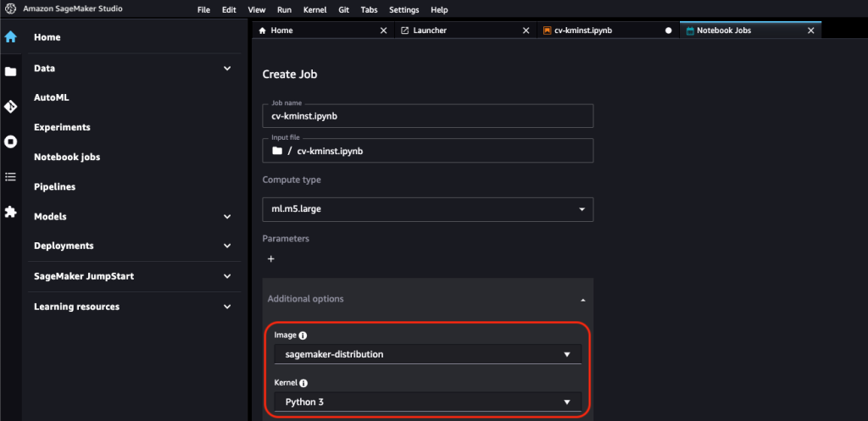Image resolution: width=868 pixels, height=421 pixels.
Task: Open Notebook jobs in the navigation panel
Action: 67,157
